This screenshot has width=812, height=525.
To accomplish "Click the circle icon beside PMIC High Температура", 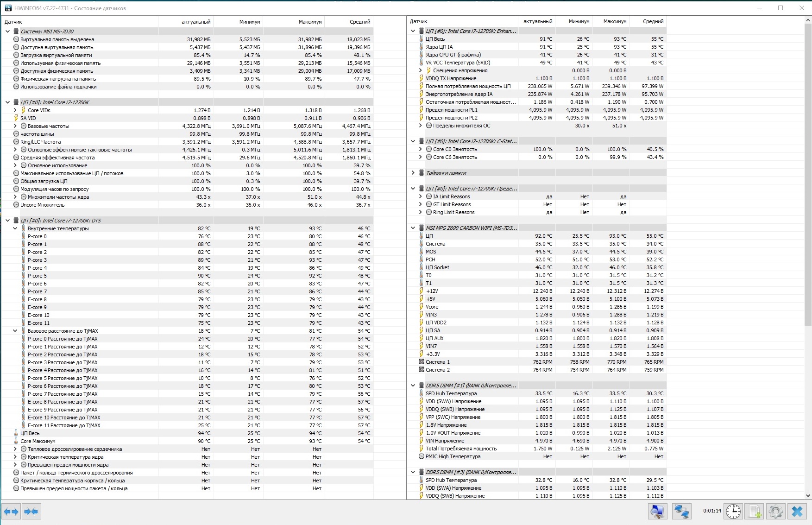I will click(421, 456).
